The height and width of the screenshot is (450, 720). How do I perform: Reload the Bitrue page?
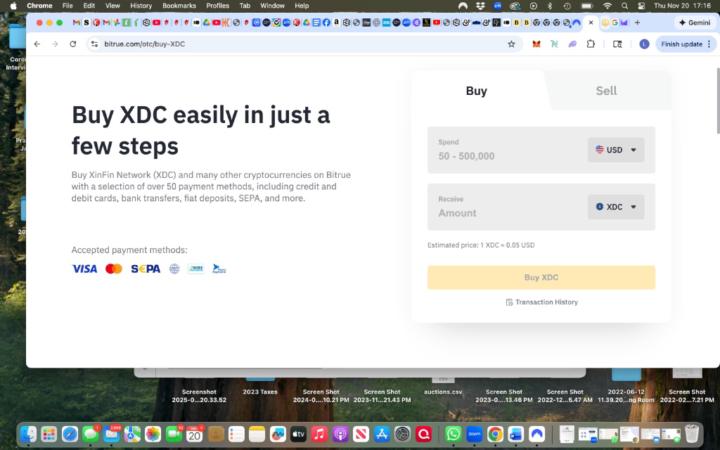[73, 44]
